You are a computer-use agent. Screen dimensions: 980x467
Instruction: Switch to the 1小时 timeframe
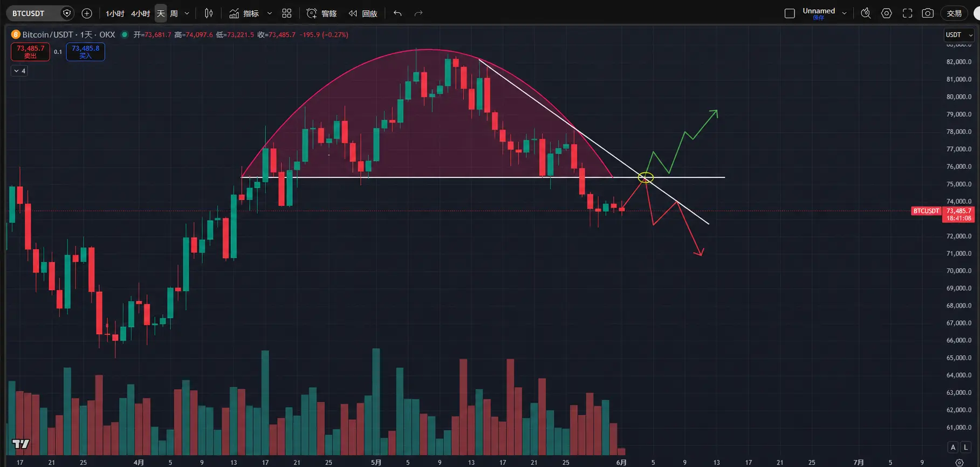click(x=114, y=13)
